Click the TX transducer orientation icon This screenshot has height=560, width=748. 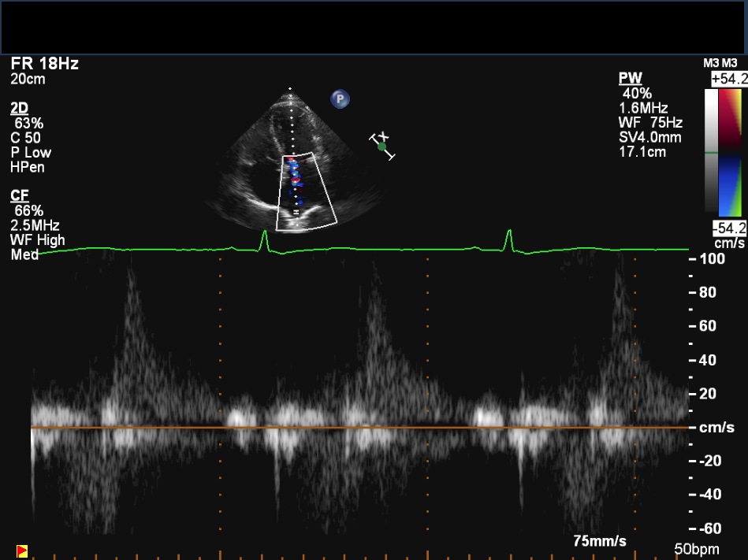point(382,146)
